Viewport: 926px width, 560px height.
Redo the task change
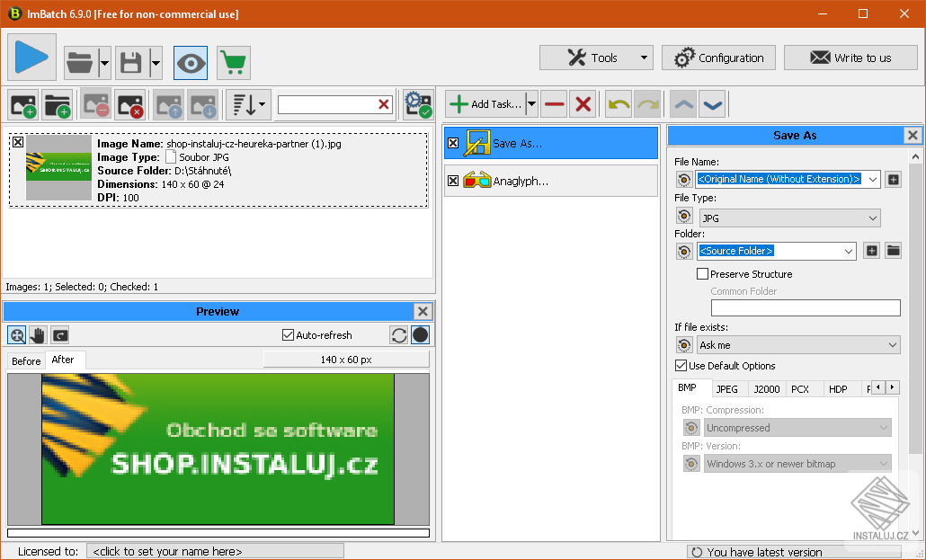click(x=647, y=104)
